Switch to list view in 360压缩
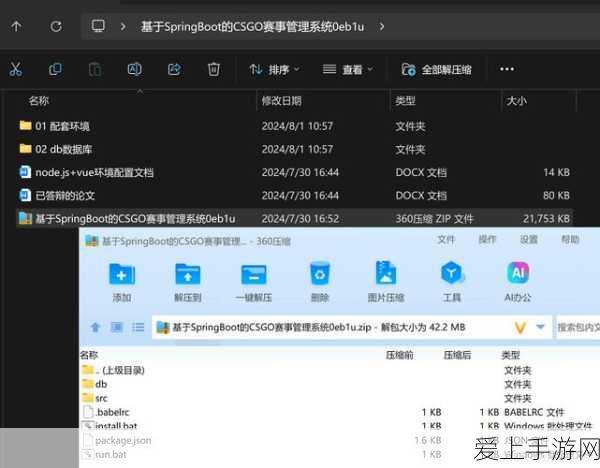 tap(138, 327)
